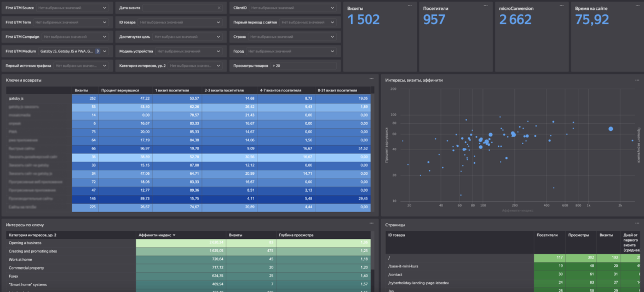This screenshot has height=292, width=644.
Task: Expand the Модель устройства dropdown
Action: [219, 51]
